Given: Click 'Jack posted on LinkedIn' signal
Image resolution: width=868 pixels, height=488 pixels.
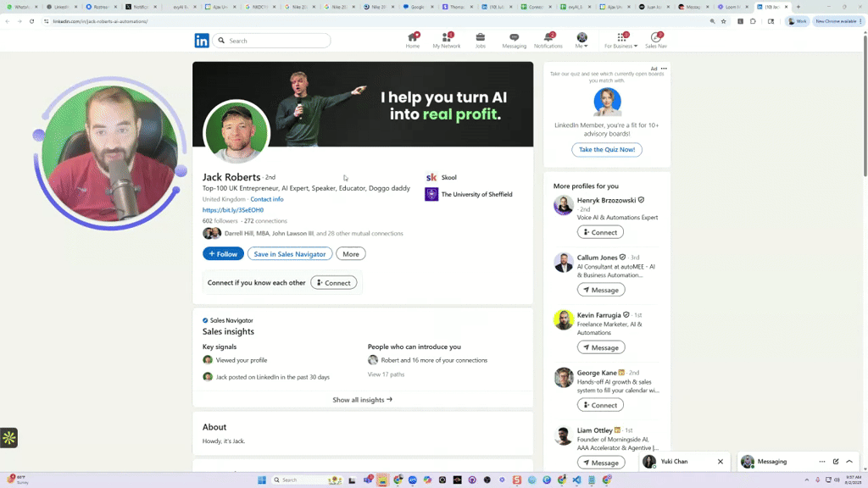Looking at the screenshot, I should pyautogui.click(x=272, y=377).
